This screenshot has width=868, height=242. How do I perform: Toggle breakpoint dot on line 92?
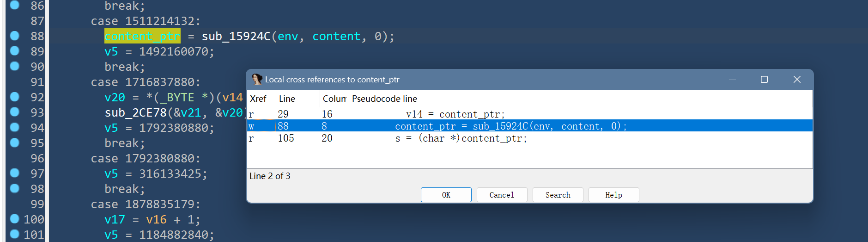[14, 97]
